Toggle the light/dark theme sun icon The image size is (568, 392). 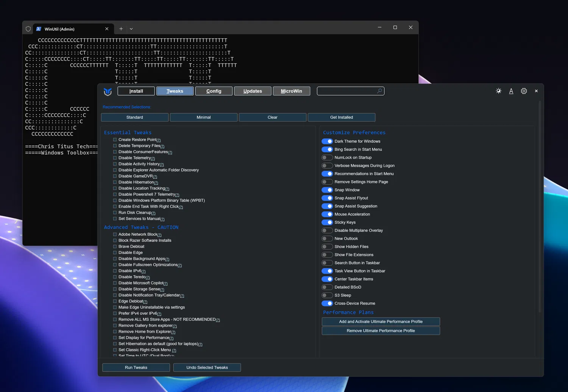click(x=499, y=91)
